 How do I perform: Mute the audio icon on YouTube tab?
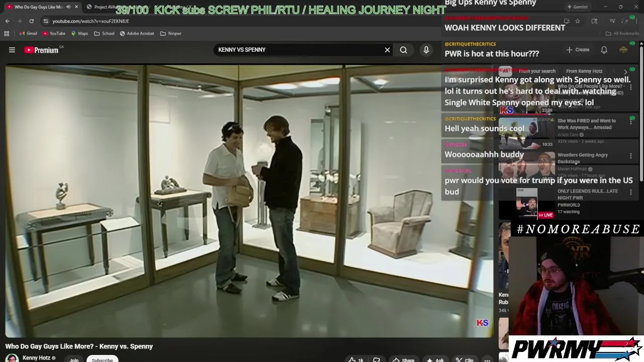[x=68, y=7]
